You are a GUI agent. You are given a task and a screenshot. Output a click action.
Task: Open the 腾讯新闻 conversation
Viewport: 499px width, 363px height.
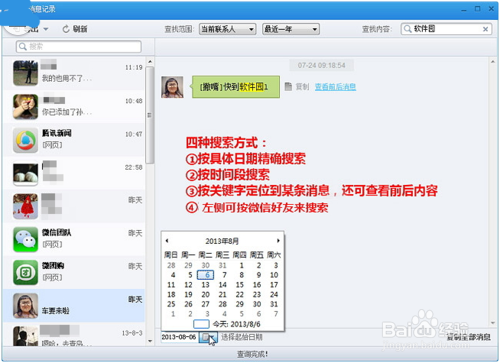[74, 140]
